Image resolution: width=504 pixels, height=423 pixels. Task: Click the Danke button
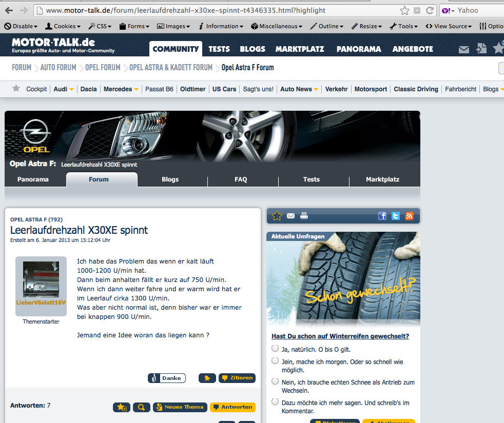167,378
